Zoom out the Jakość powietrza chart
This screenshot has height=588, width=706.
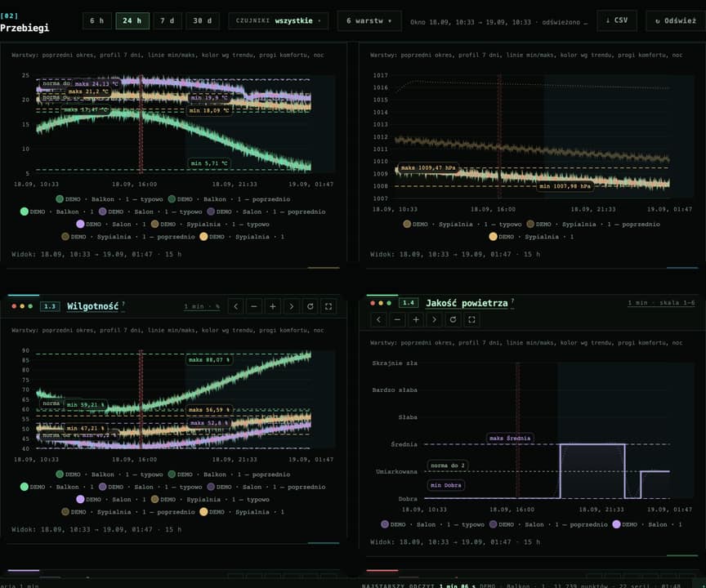click(397, 319)
